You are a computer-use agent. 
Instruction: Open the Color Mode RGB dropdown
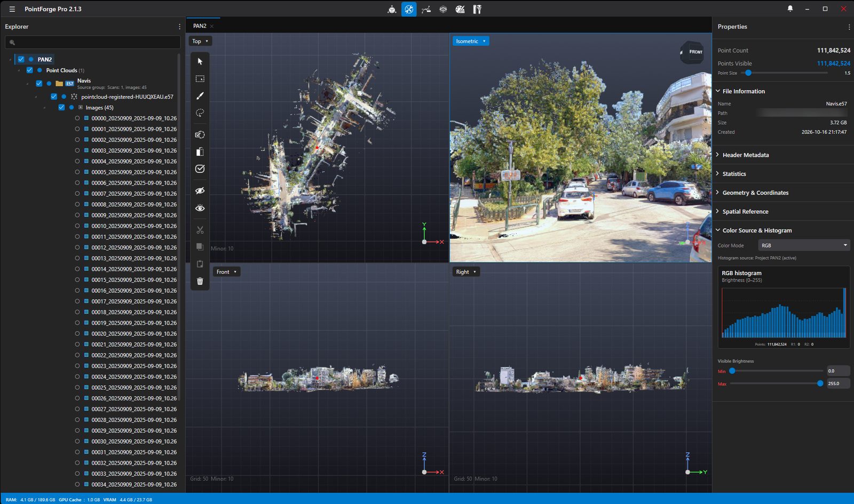click(x=804, y=245)
